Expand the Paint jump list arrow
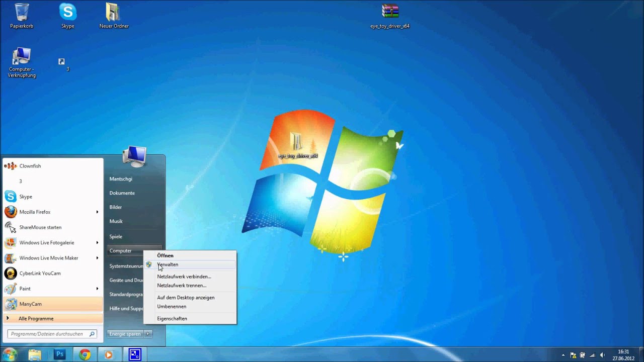The width and height of the screenshot is (644, 362). [x=97, y=289]
